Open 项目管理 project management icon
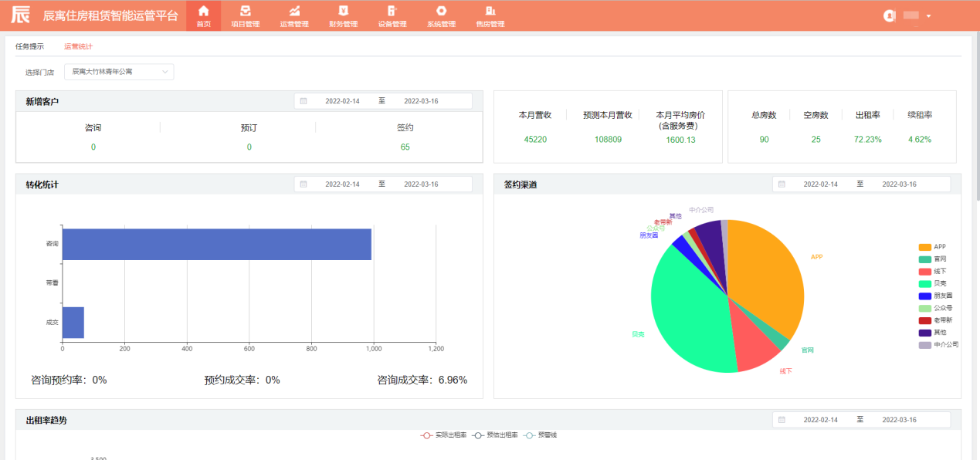Screen dimensions: 980x460 tap(246, 11)
